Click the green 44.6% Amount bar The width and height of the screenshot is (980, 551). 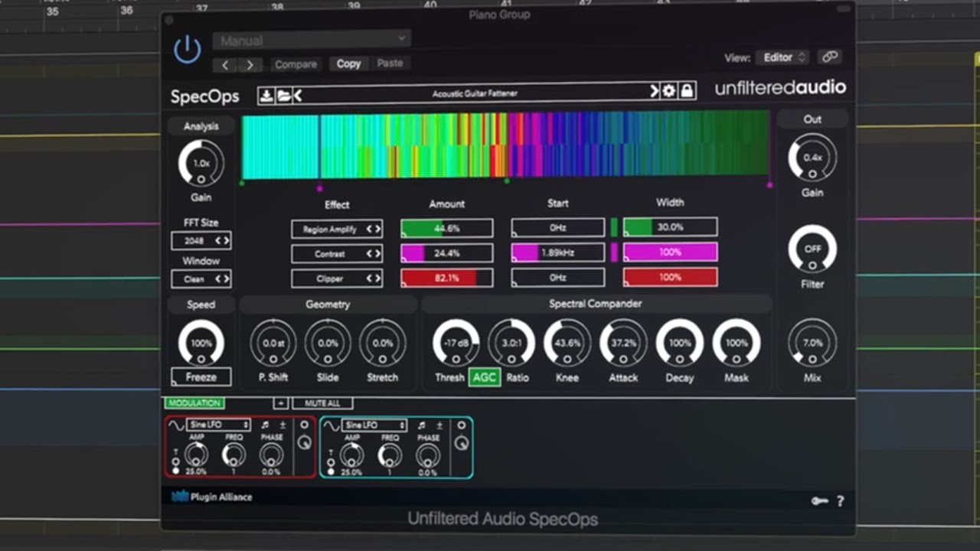pyautogui.click(x=447, y=228)
